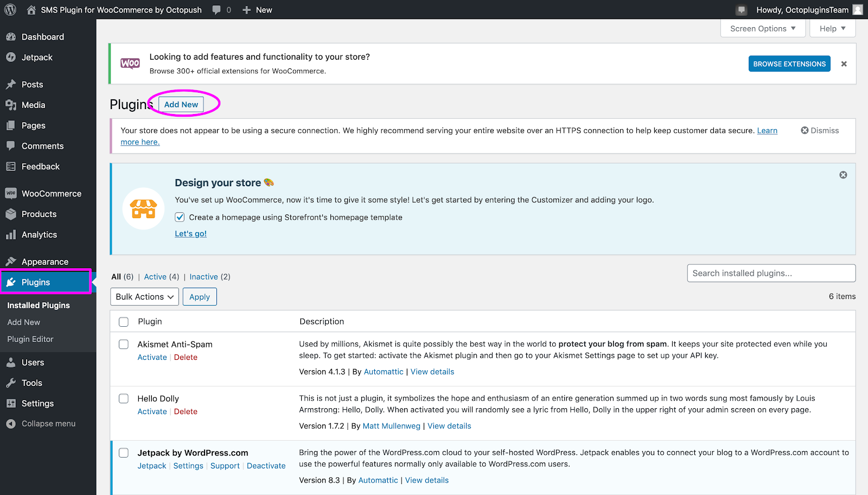
Task: Close the Design your store notice
Action: [843, 175]
